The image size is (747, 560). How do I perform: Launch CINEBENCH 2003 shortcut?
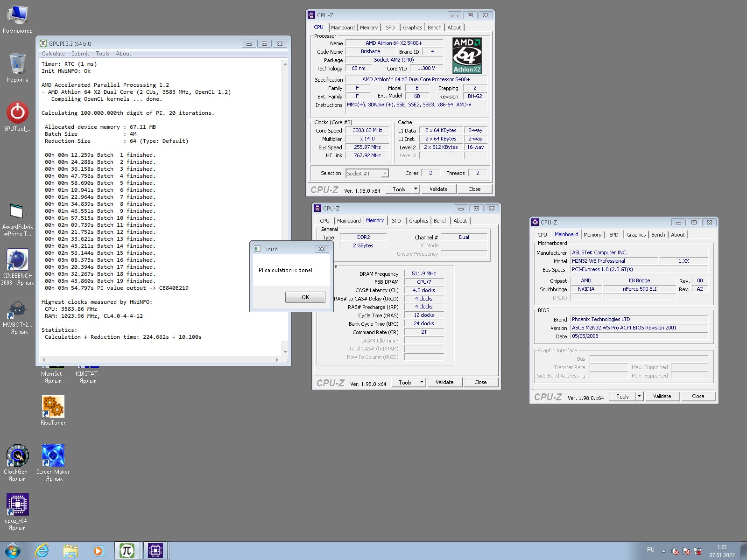[17, 267]
